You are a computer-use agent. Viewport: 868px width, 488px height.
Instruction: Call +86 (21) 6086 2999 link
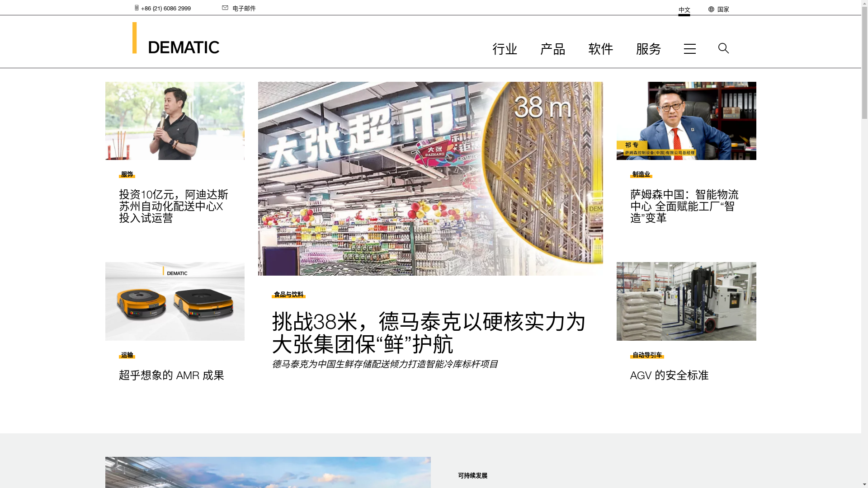[x=165, y=8]
